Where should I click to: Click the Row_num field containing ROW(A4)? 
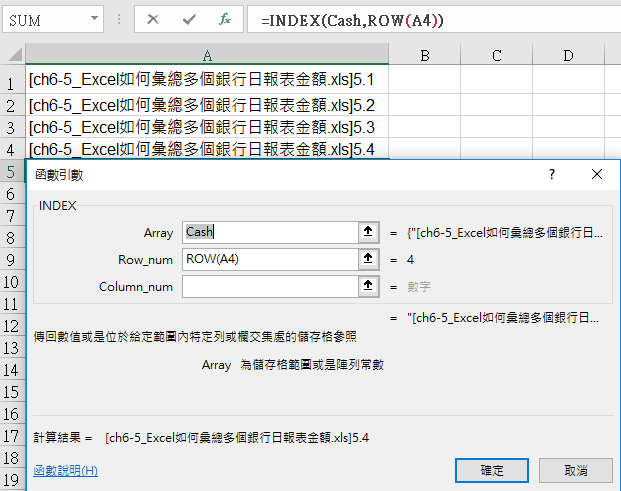[x=270, y=259]
